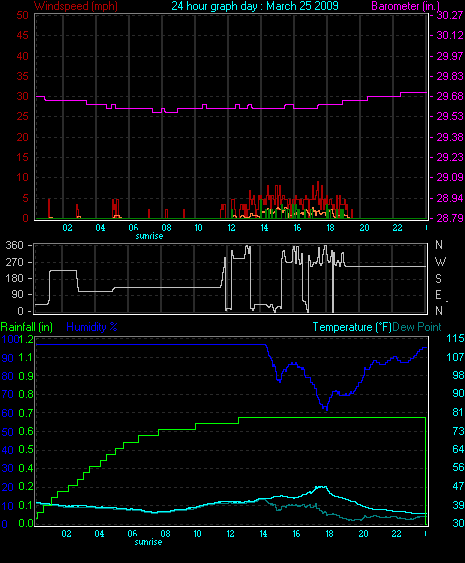
Task: Click the "Humidity %" legend label
Action: click(x=92, y=327)
